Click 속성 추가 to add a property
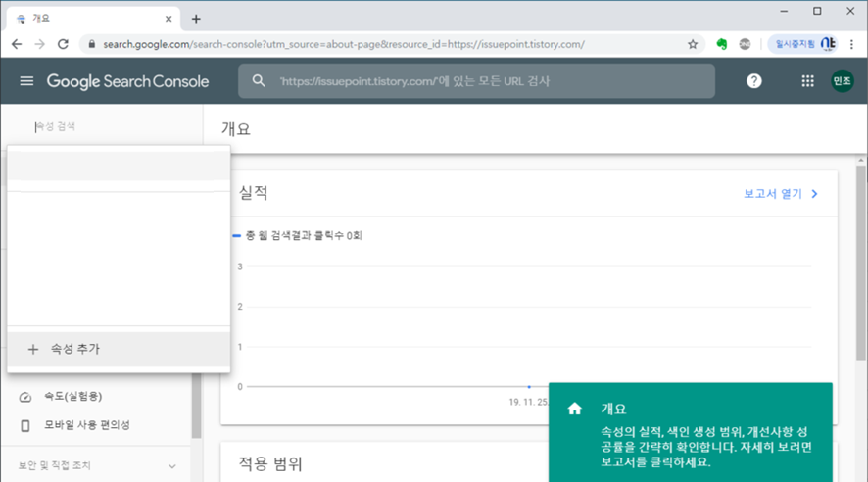 (x=119, y=349)
